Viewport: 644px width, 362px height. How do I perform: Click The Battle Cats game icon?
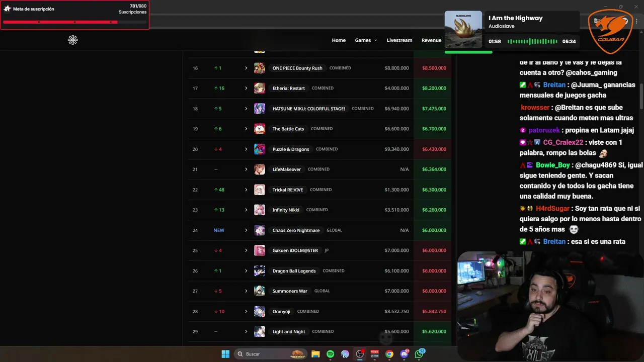260,129
